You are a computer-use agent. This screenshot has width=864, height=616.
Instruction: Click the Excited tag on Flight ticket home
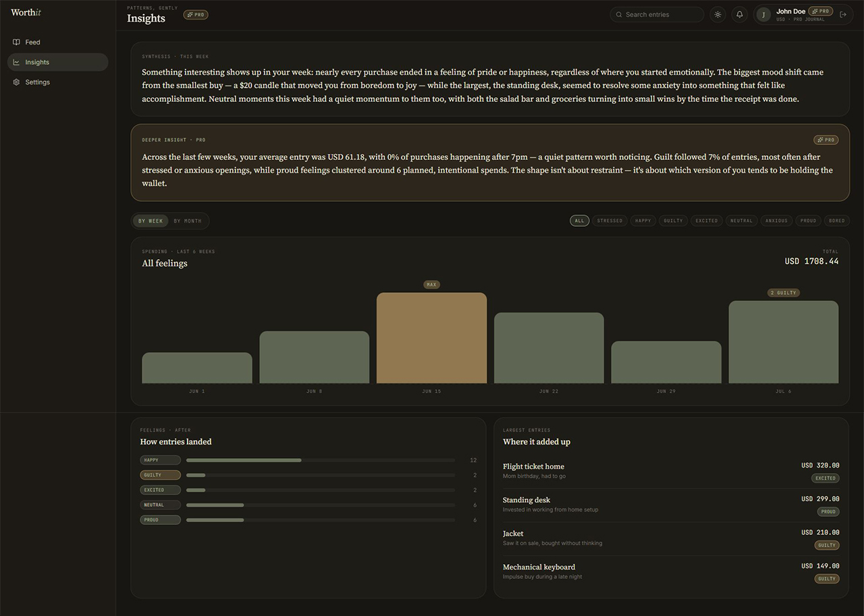[826, 478]
